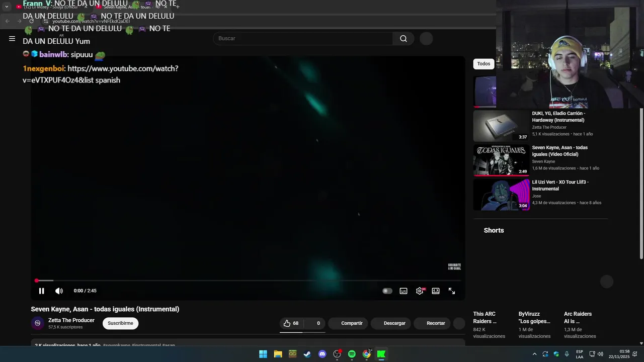
Task: Click the magnifier search button
Action: click(x=404, y=38)
